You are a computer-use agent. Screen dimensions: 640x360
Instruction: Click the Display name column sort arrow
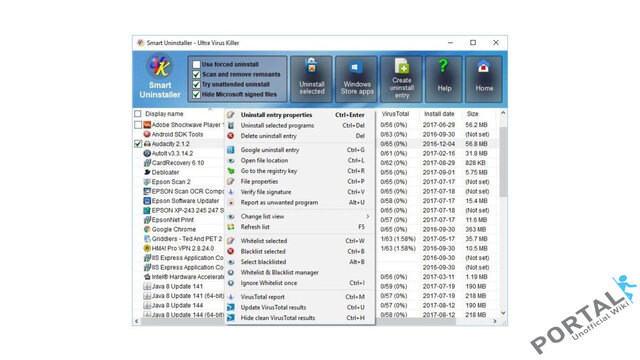click(x=210, y=109)
